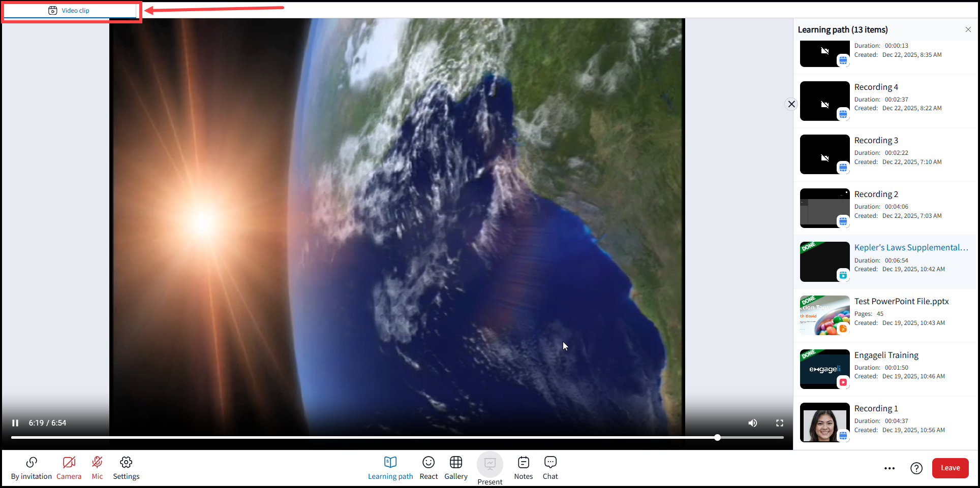980x488 pixels.
Task: Click the Leave button
Action: [x=950, y=468]
